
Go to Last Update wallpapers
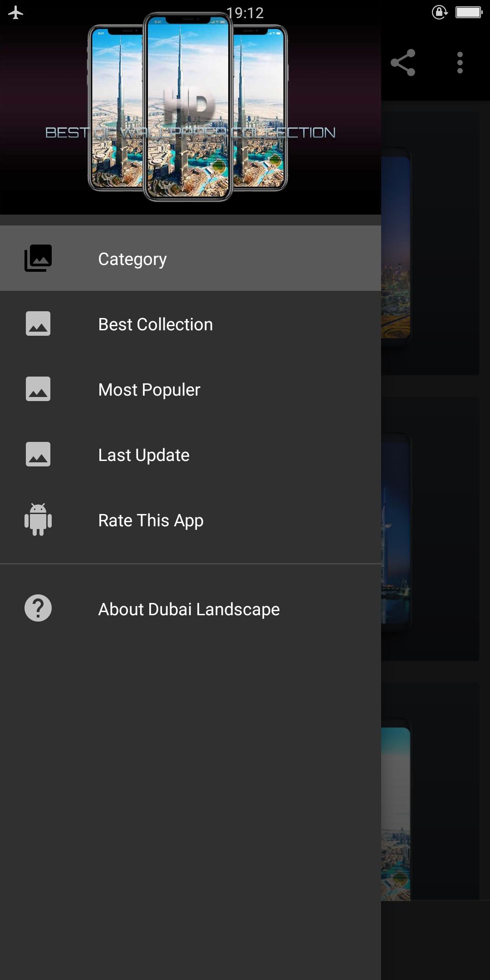pyautogui.click(x=191, y=455)
